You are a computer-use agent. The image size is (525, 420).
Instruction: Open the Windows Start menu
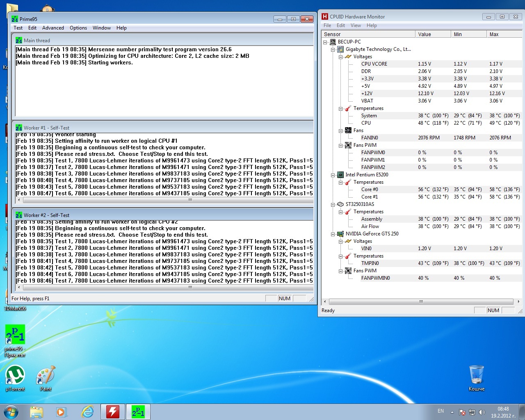pyautogui.click(x=11, y=412)
